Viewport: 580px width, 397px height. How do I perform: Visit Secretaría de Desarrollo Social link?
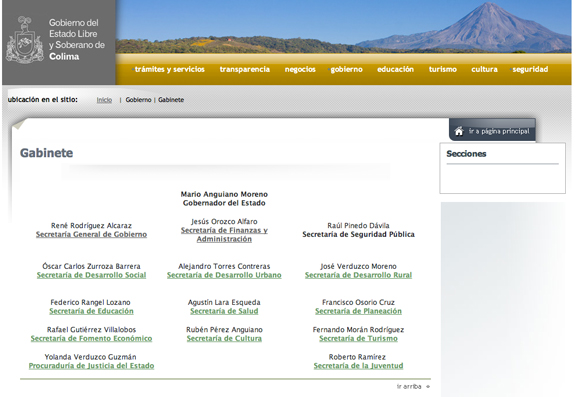91,275
